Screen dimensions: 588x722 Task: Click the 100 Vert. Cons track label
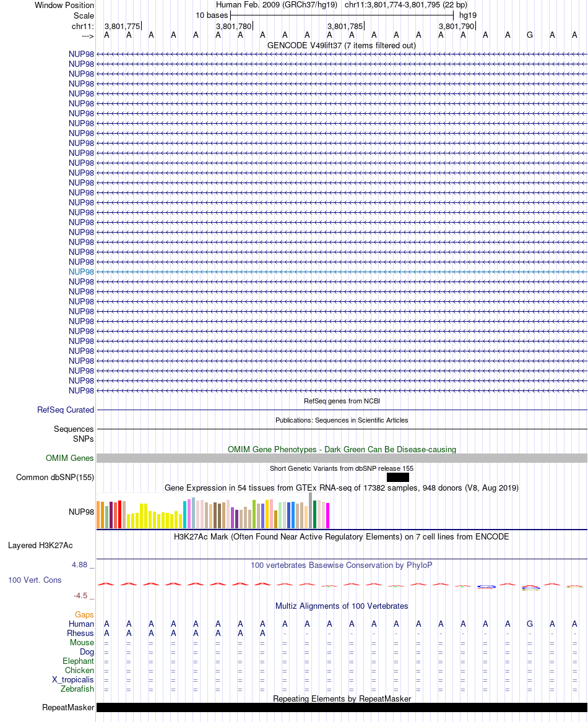tap(35, 580)
